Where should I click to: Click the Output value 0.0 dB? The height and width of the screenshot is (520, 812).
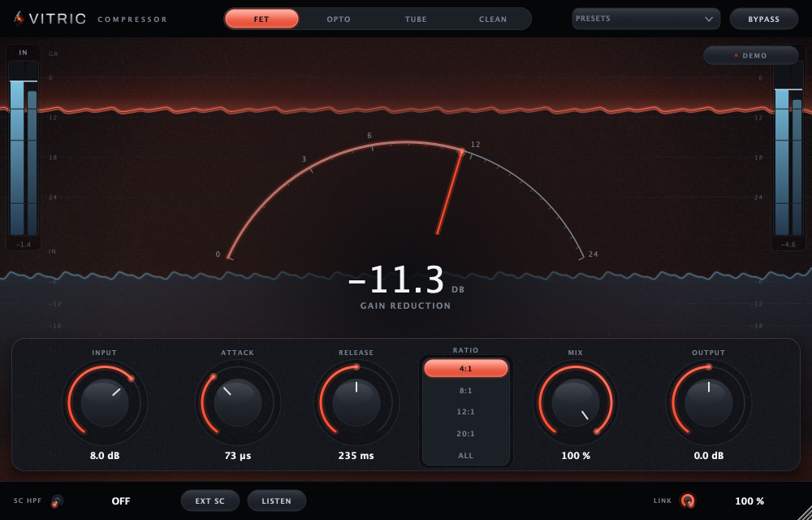click(708, 456)
